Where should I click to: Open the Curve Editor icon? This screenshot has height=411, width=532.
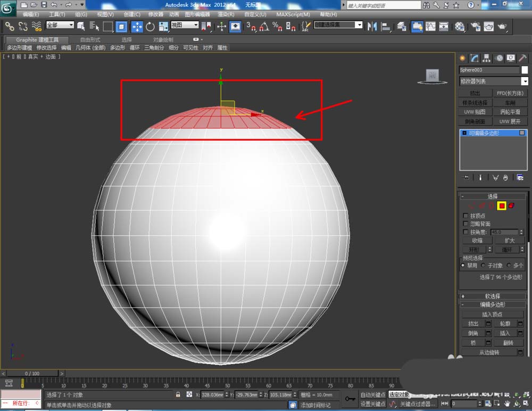430,26
